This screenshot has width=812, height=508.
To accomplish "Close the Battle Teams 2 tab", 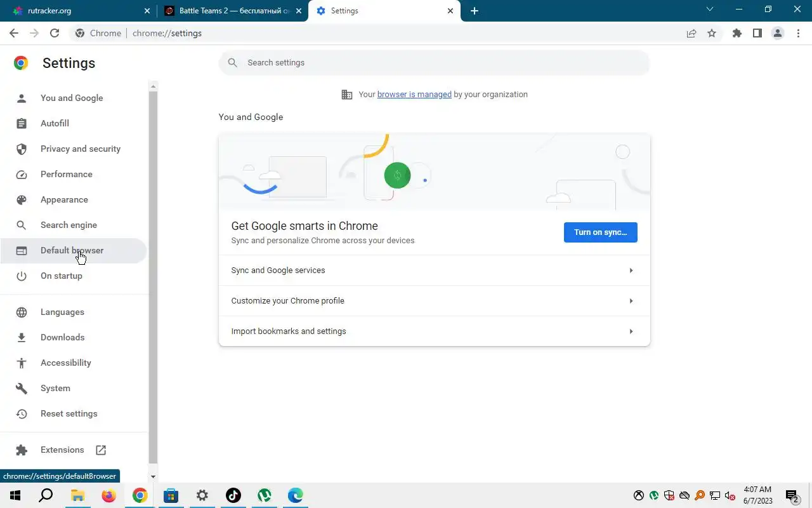I will (x=299, y=11).
